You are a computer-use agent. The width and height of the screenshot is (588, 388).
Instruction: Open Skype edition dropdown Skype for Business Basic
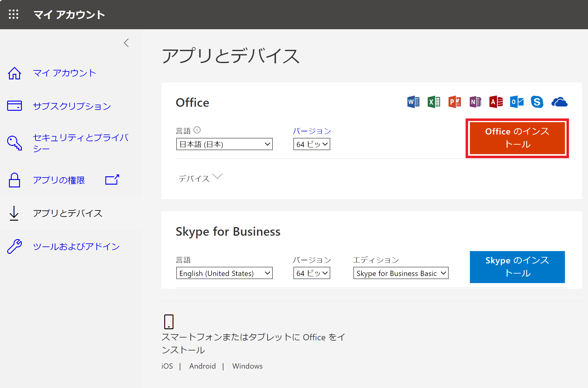[401, 273]
